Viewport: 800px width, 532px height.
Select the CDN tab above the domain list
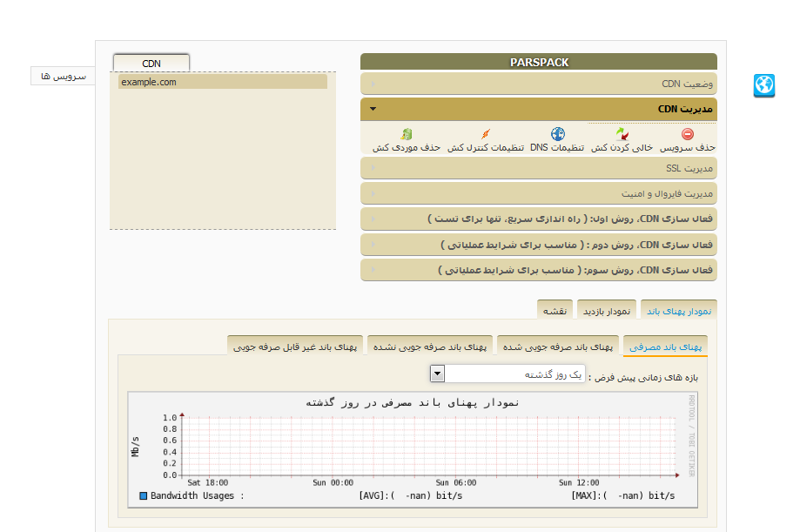click(x=151, y=63)
